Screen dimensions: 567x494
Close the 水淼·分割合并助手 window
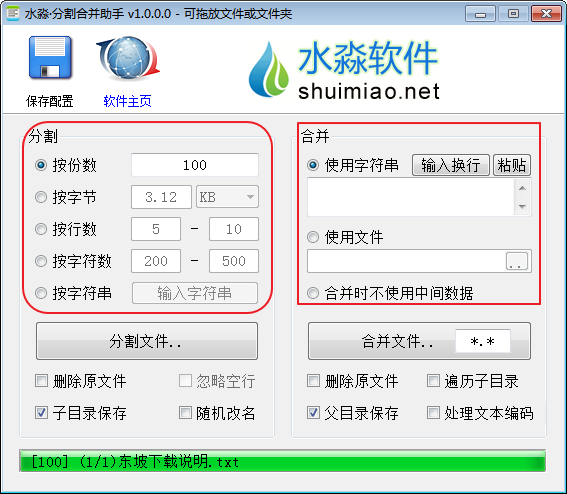(546, 14)
